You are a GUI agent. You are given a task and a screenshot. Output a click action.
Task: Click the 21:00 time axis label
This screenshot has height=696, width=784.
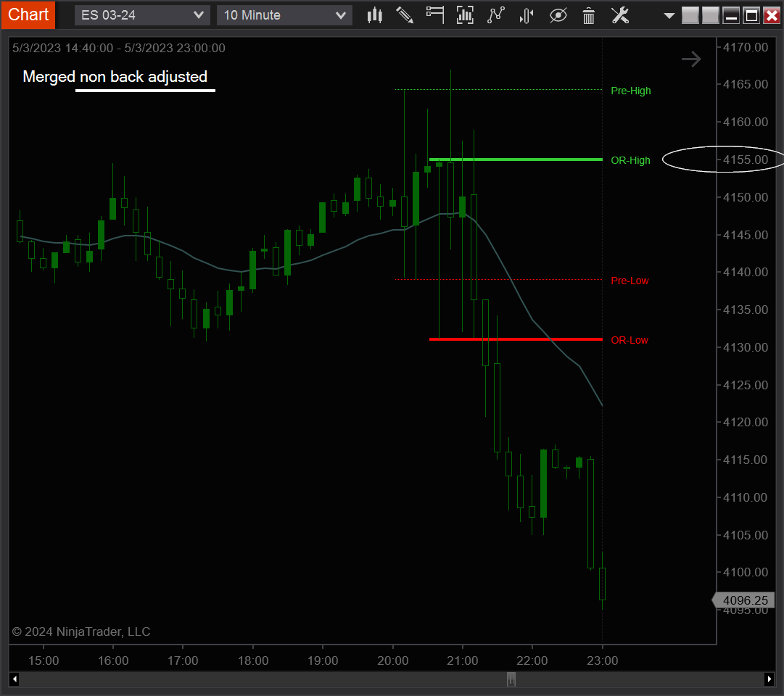pyautogui.click(x=463, y=660)
